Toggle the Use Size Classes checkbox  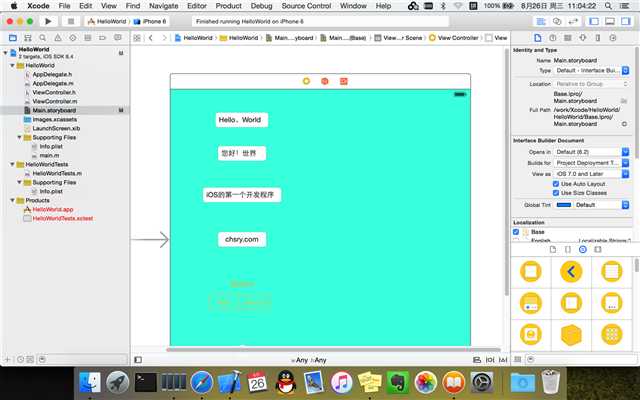(x=556, y=193)
